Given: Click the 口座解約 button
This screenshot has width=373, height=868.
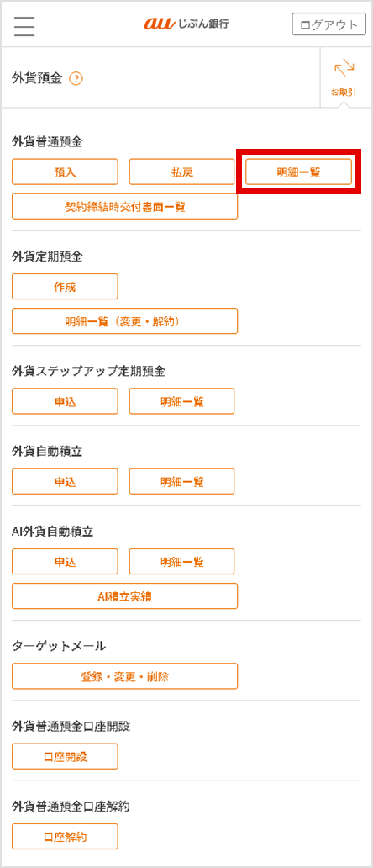Looking at the screenshot, I should [x=65, y=836].
